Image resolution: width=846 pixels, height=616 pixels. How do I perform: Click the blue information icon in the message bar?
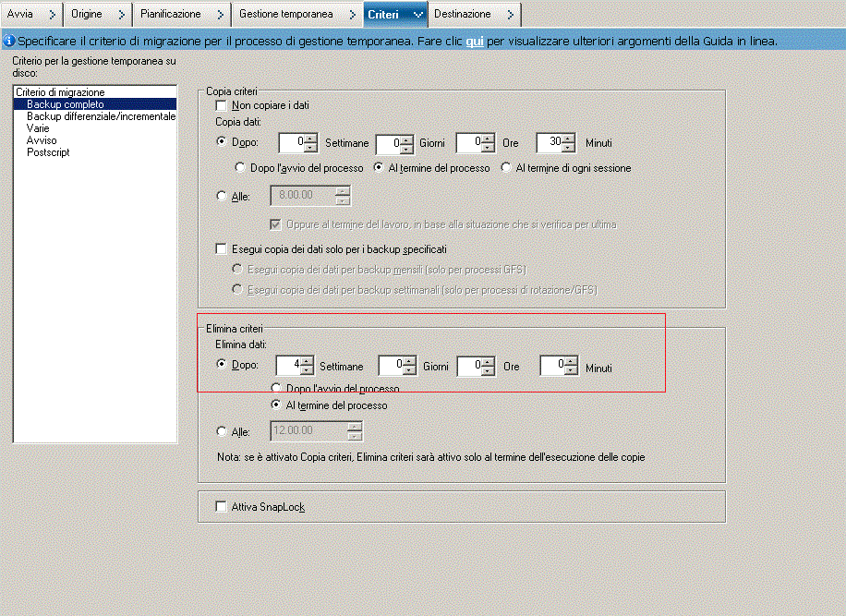point(8,41)
